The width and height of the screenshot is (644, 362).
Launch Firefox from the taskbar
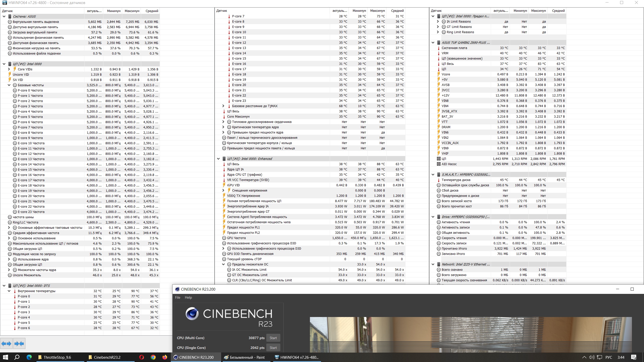(x=165, y=357)
